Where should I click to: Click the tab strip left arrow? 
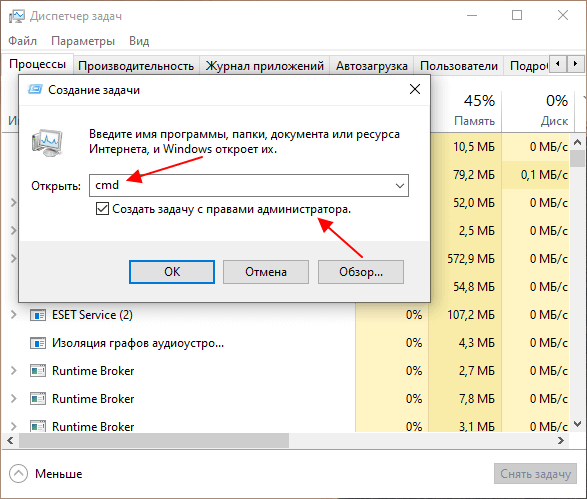(558, 64)
